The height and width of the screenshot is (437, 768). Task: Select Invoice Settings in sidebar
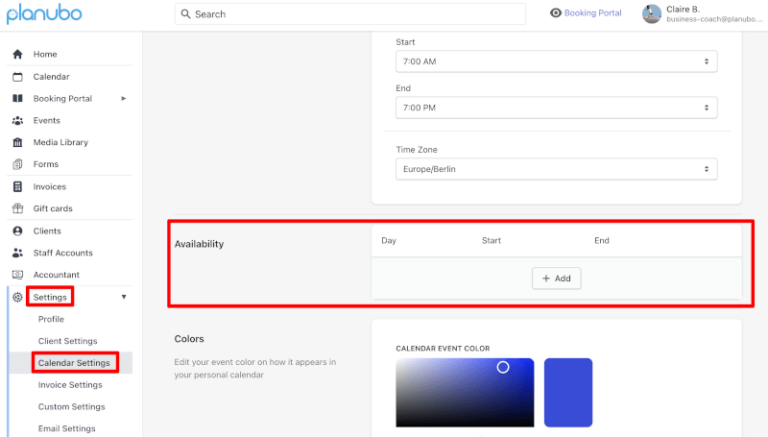tap(70, 385)
